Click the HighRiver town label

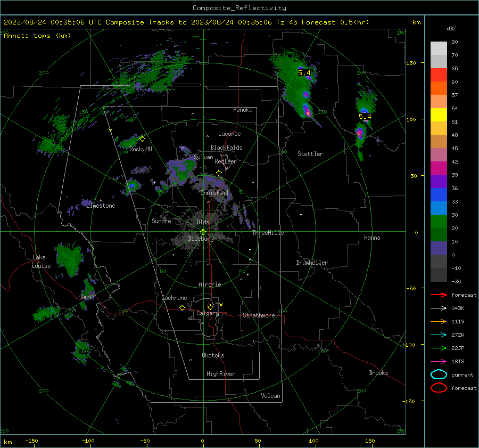[221, 374]
